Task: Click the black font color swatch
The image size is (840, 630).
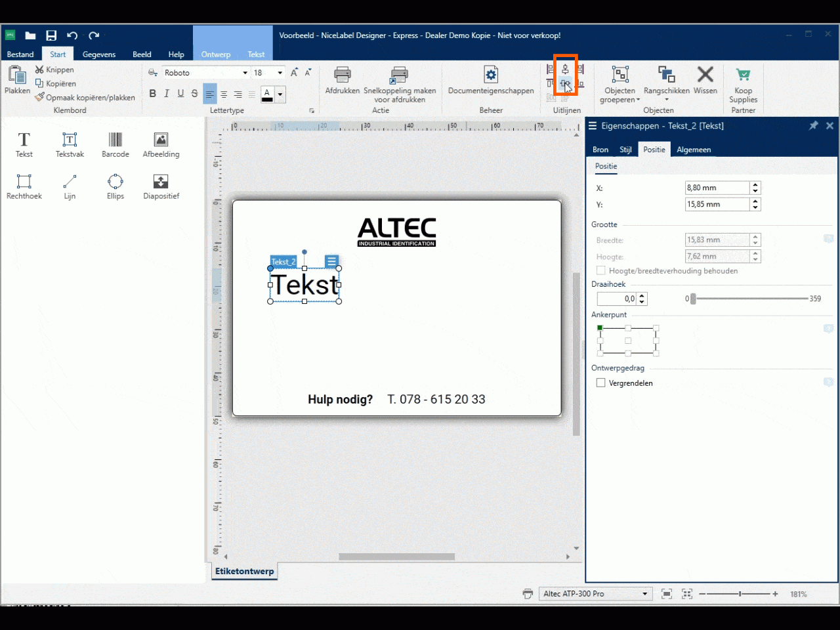Action: point(267,94)
